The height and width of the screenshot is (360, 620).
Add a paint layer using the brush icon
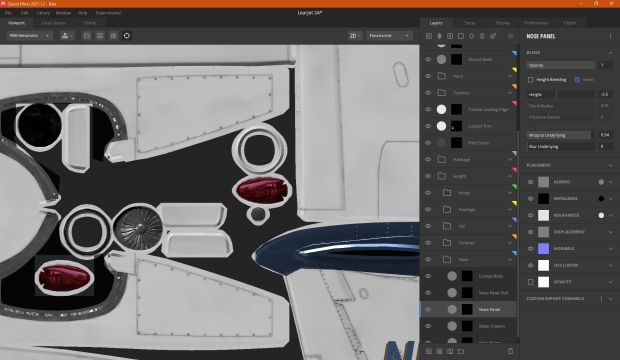coord(439,36)
